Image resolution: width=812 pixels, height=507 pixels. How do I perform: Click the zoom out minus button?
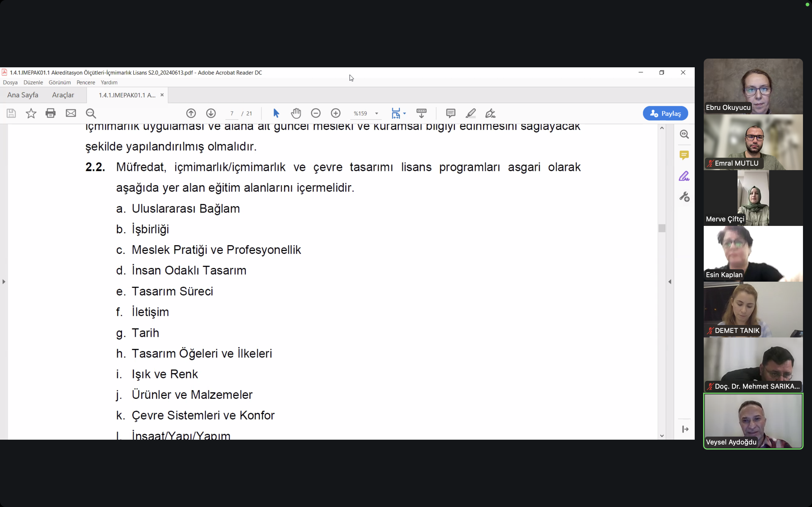(316, 113)
